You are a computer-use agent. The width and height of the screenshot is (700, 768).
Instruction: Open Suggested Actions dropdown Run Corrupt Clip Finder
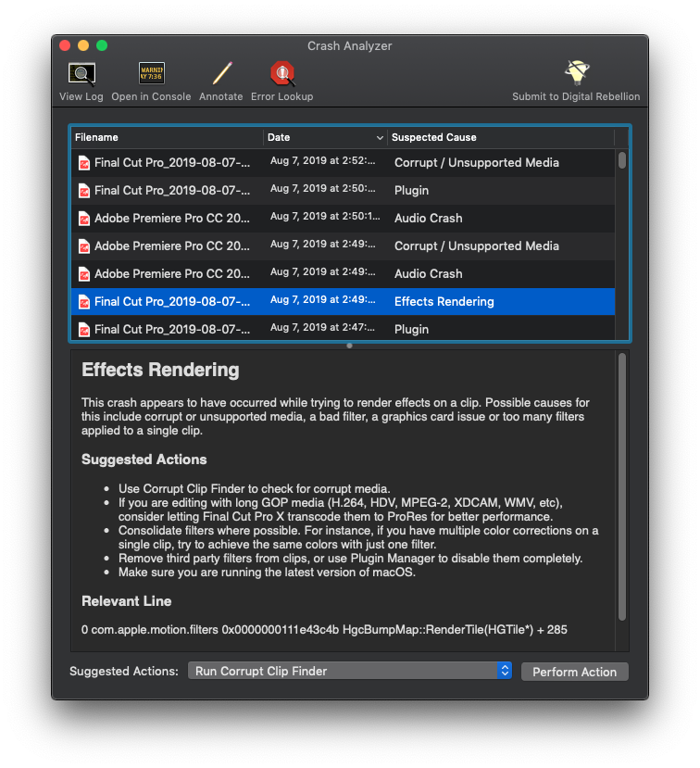coord(349,671)
